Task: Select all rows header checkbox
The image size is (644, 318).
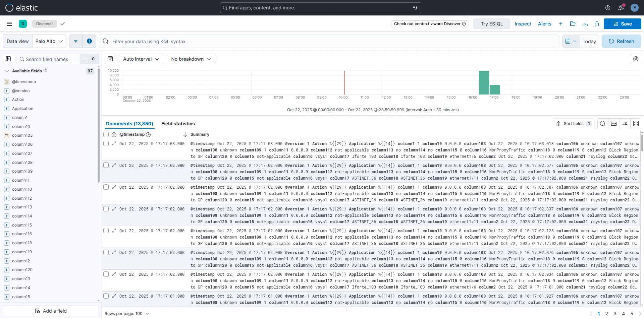Action: (106, 134)
